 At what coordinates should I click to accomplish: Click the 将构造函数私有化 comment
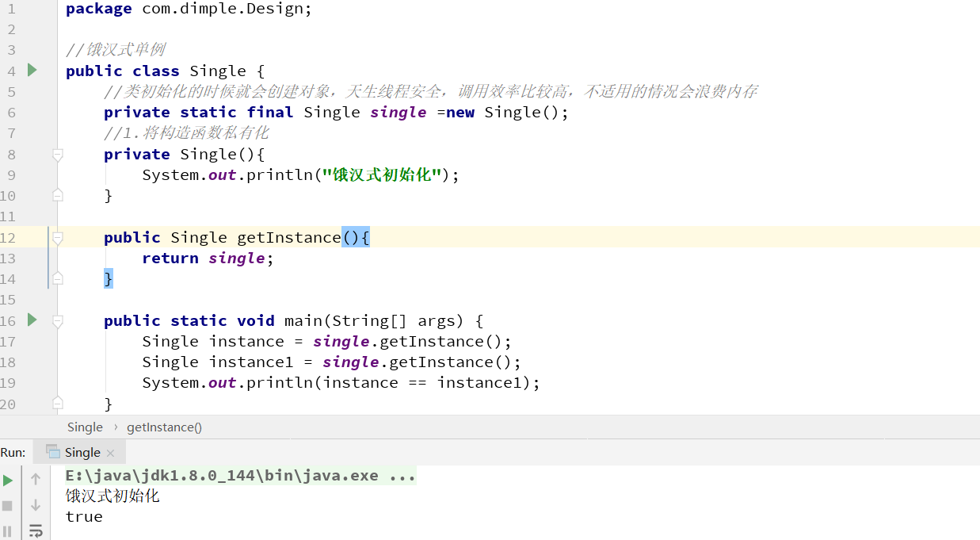186,132
